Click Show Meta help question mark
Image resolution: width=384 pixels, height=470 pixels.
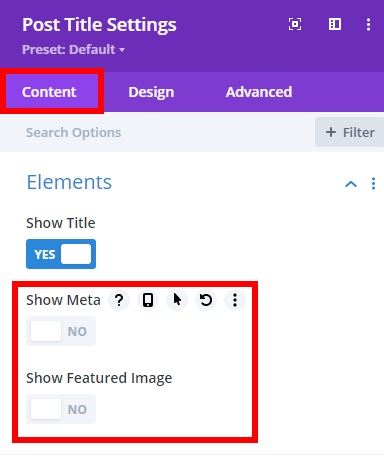[119, 300]
